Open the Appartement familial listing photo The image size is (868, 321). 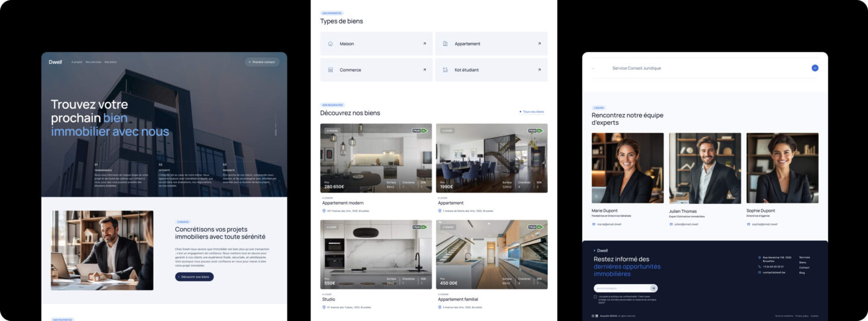pyautogui.click(x=492, y=255)
